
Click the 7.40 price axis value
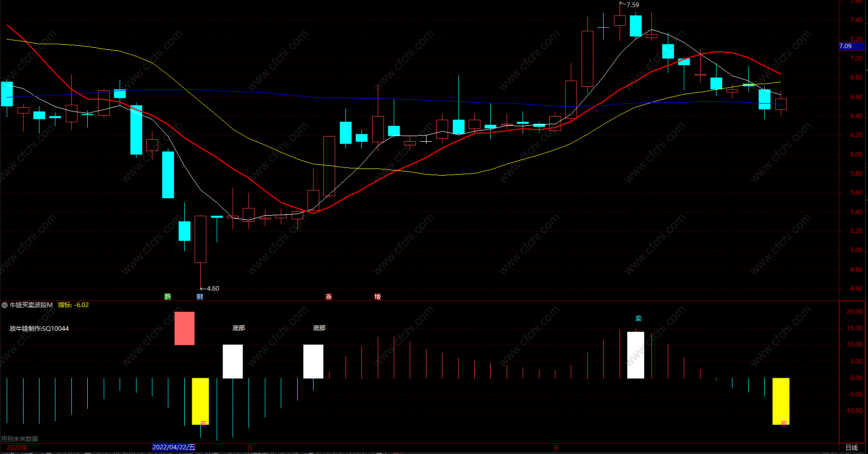856,20
